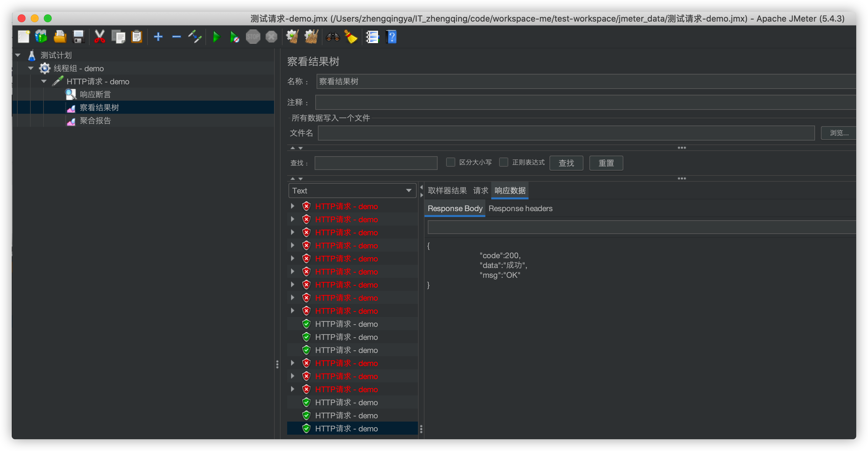Click Start no pauses icon
This screenshot has width=868, height=451.
234,37
